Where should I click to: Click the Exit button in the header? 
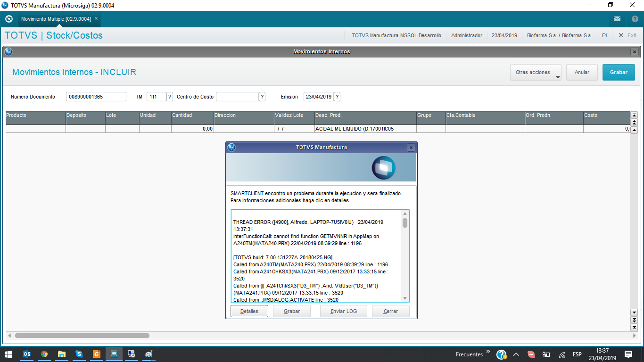[x=627, y=35]
